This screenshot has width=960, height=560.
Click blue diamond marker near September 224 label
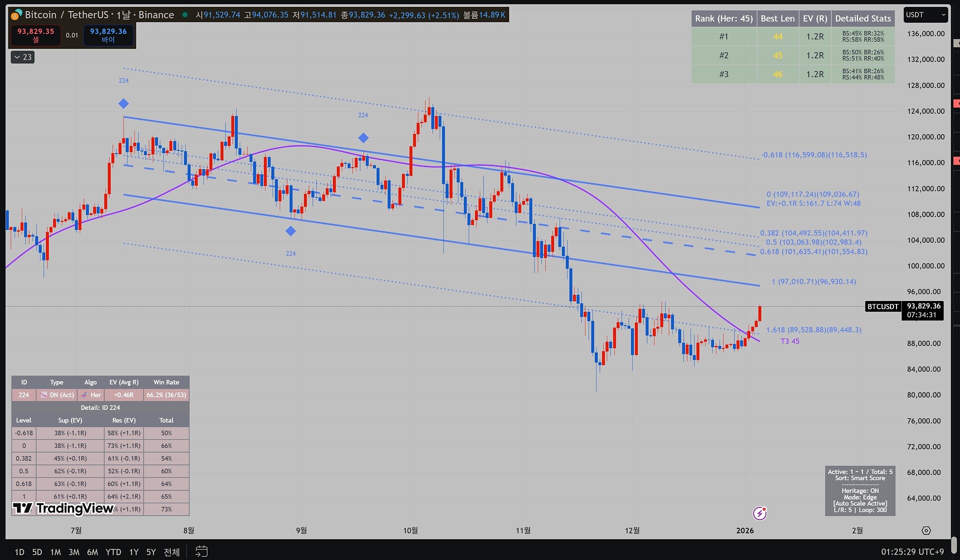(x=363, y=137)
